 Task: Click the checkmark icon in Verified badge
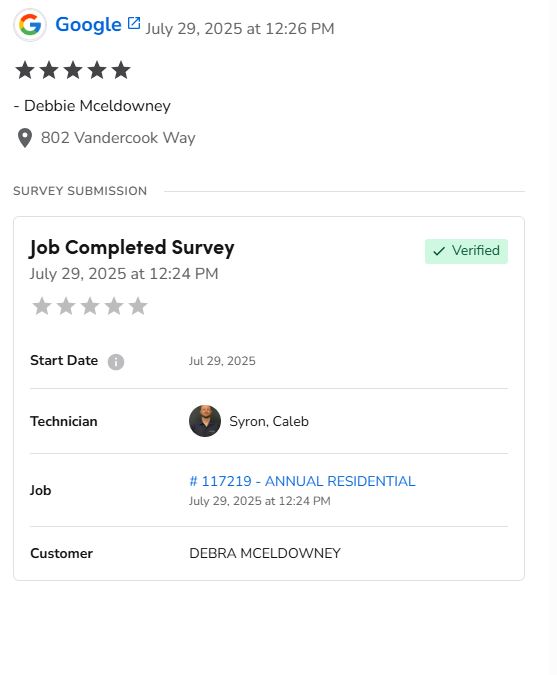point(439,251)
